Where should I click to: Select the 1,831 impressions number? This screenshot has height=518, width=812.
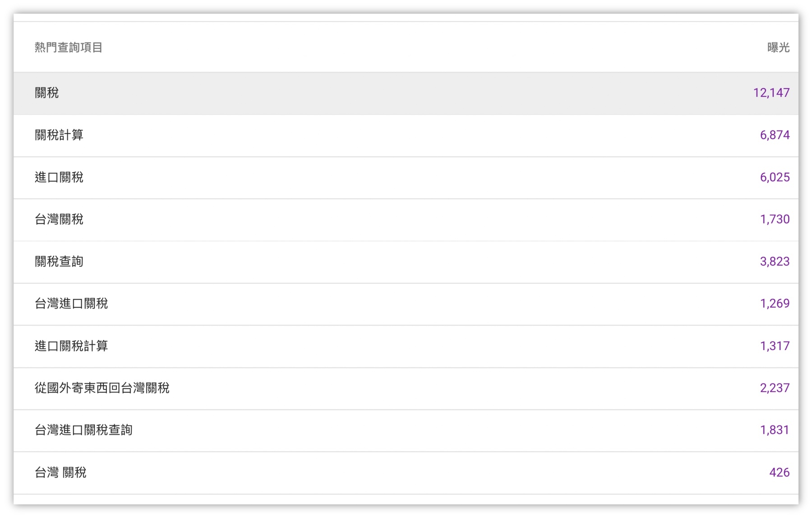tap(775, 430)
